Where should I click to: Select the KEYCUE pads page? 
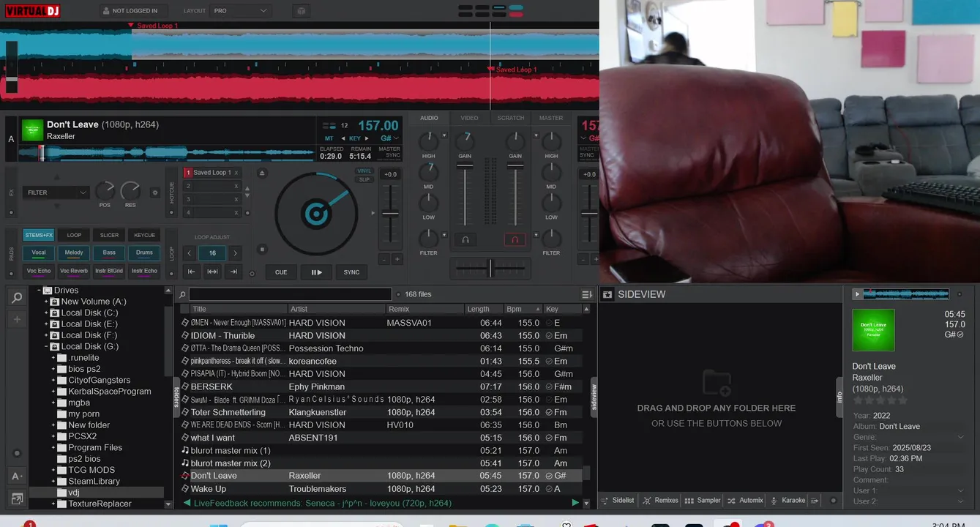point(144,235)
